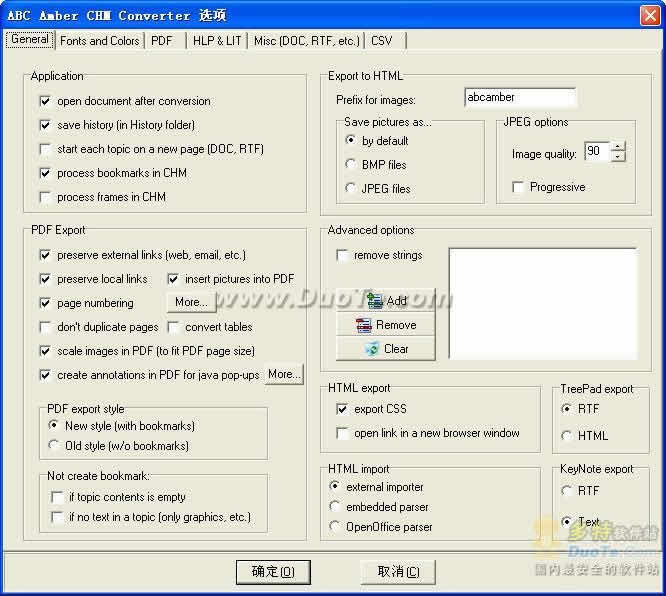Confirm with the 确定(O) button
This screenshot has width=666, height=596.
coord(273,572)
